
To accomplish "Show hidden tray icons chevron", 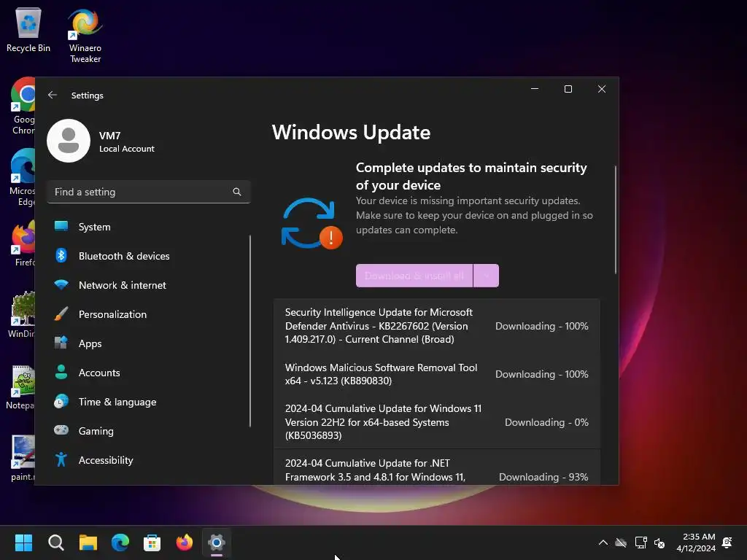I will pyautogui.click(x=603, y=542).
